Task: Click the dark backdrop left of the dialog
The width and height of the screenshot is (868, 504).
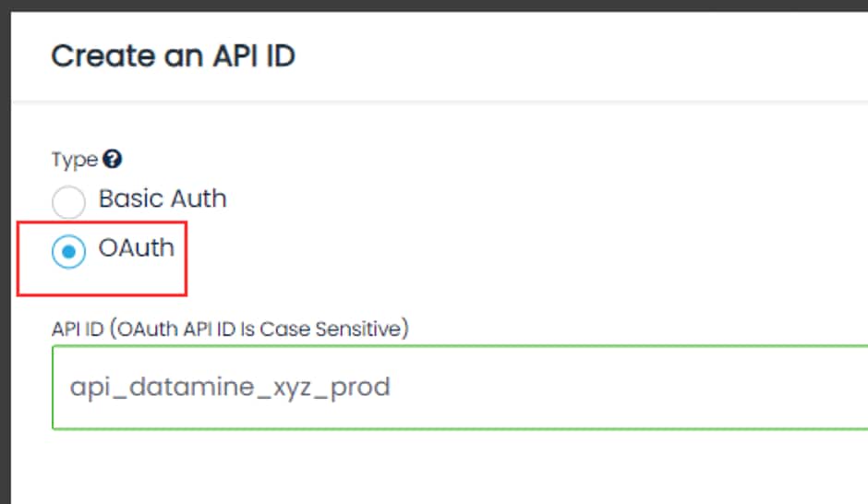Action: point(5,277)
